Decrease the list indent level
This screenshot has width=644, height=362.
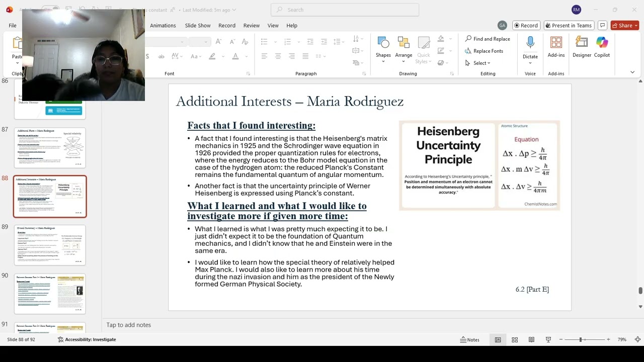pos(310,42)
